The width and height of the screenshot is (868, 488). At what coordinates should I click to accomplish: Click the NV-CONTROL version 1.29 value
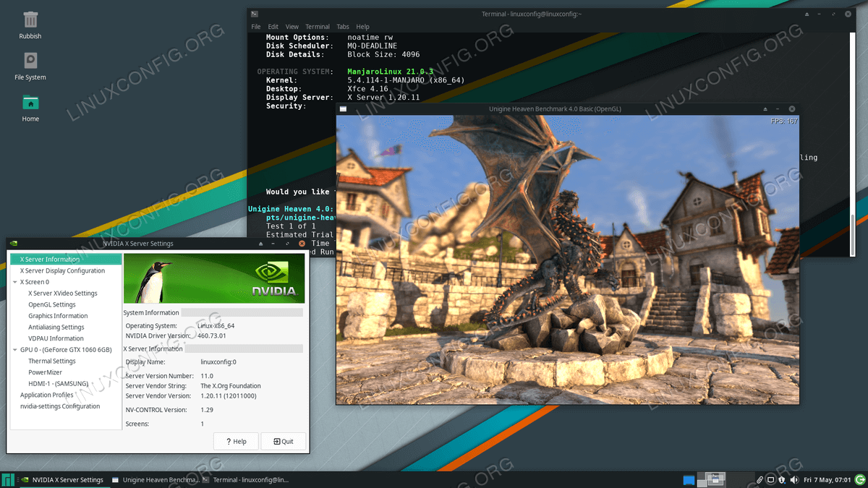click(206, 410)
